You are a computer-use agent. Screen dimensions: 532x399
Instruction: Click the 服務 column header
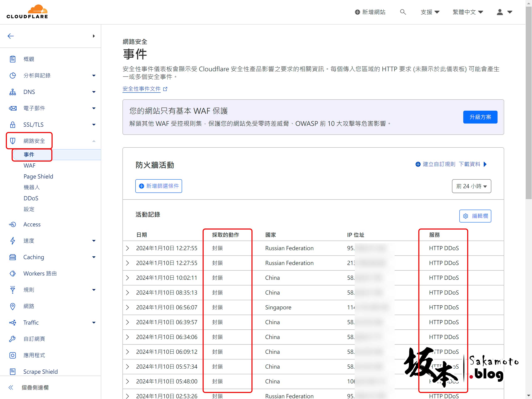pos(434,235)
